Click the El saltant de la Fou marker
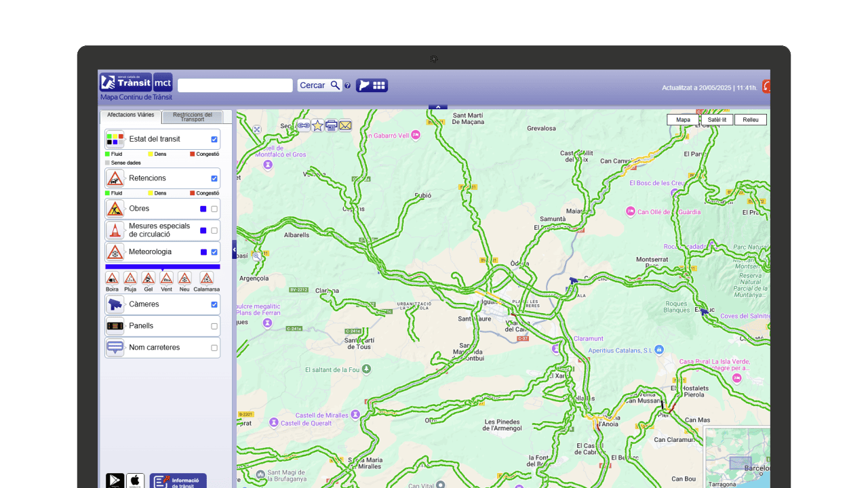Viewport: 868px width, 488px height. (x=366, y=369)
